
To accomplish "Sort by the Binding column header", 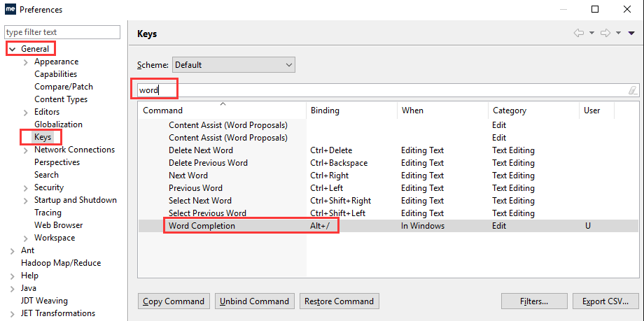I will coord(350,110).
